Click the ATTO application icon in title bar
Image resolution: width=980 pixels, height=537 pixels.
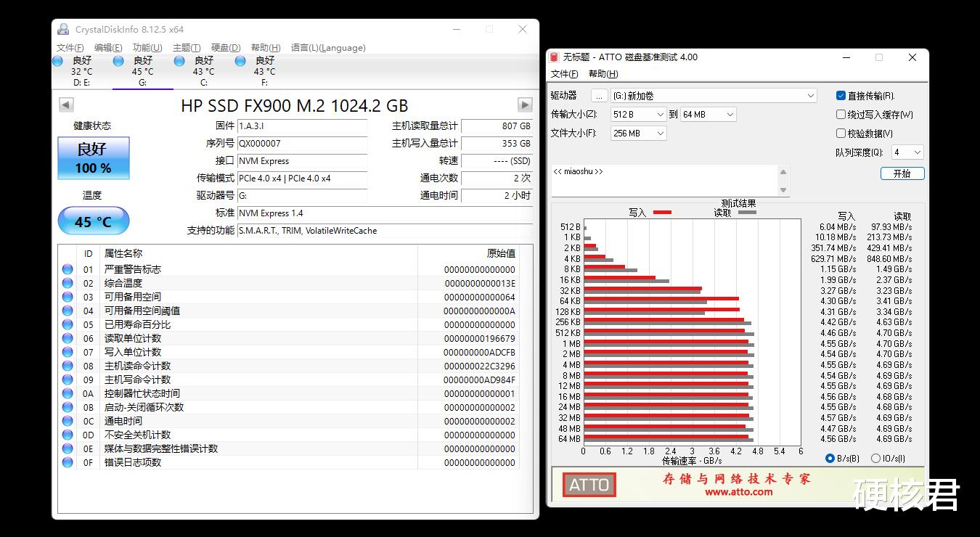554,57
